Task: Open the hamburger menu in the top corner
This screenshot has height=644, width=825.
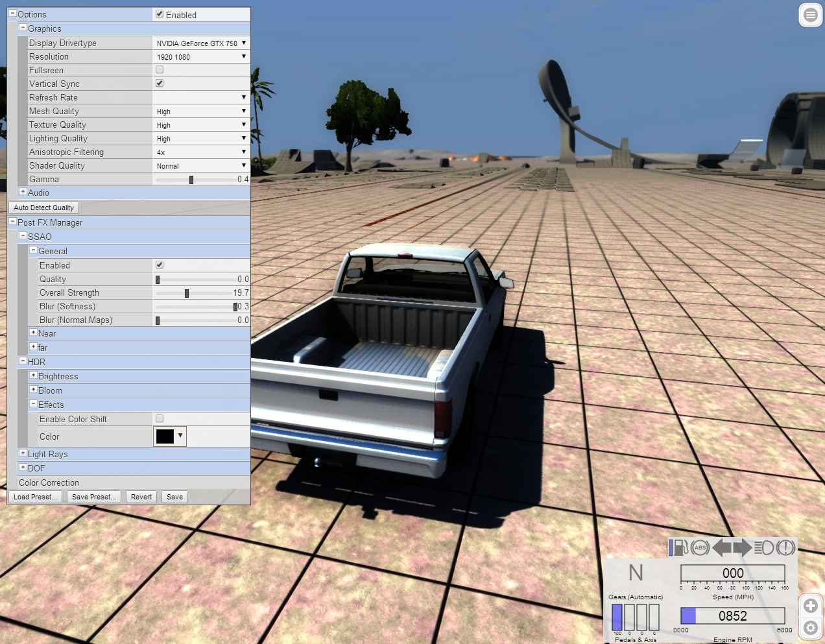Action: pyautogui.click(x=811, y=14)
